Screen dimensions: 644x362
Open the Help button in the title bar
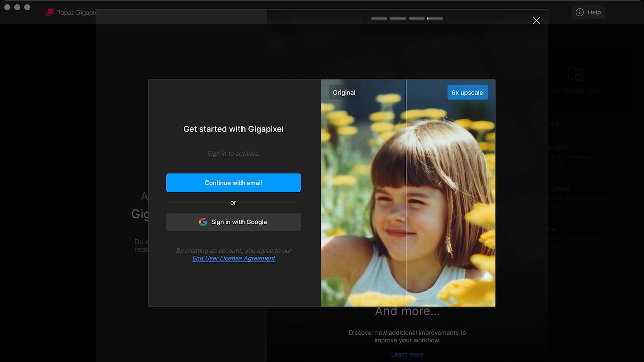tap(588, 12)
